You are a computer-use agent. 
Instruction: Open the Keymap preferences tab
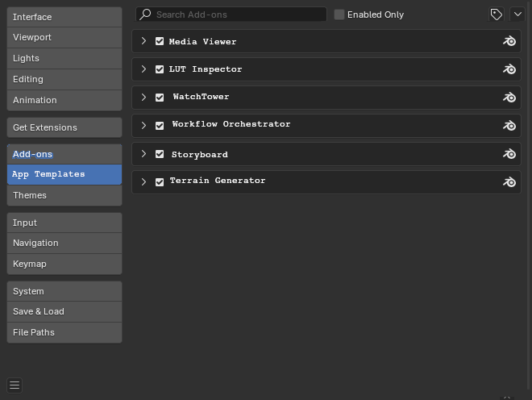64,265
